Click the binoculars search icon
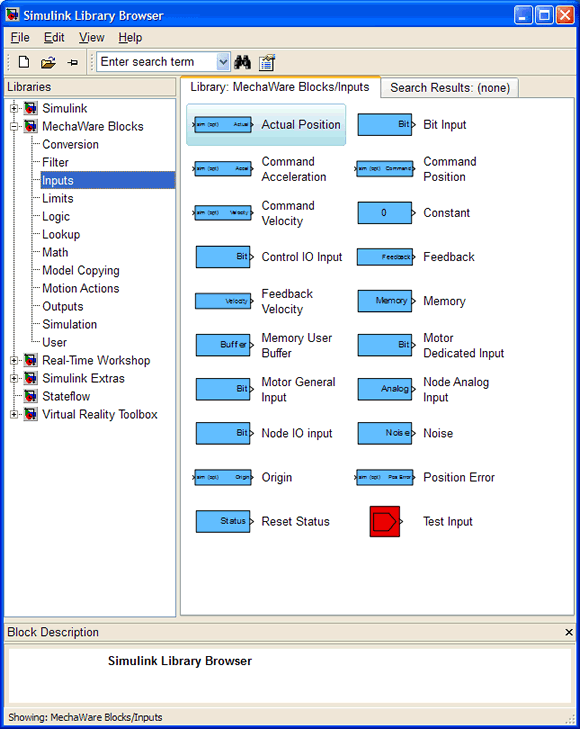The height and width of the screenshot is (729, 580). coord(242,62)
